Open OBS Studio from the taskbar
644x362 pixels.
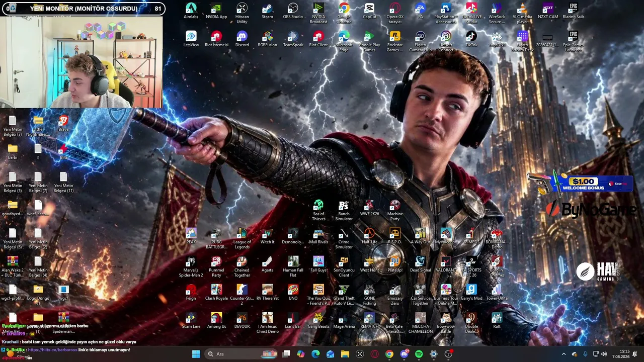pyautogui.click(x=448, y=354)
